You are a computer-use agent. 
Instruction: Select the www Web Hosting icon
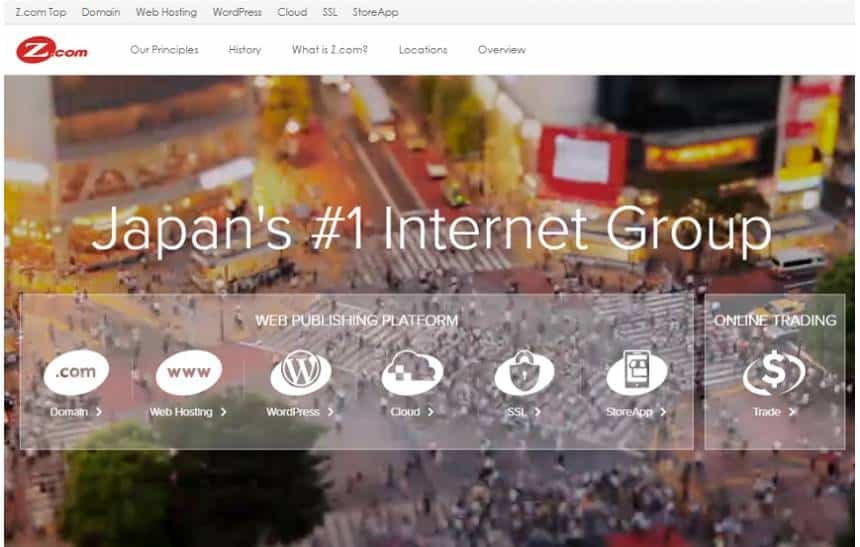pyautogui.click(x=189, y=373)
